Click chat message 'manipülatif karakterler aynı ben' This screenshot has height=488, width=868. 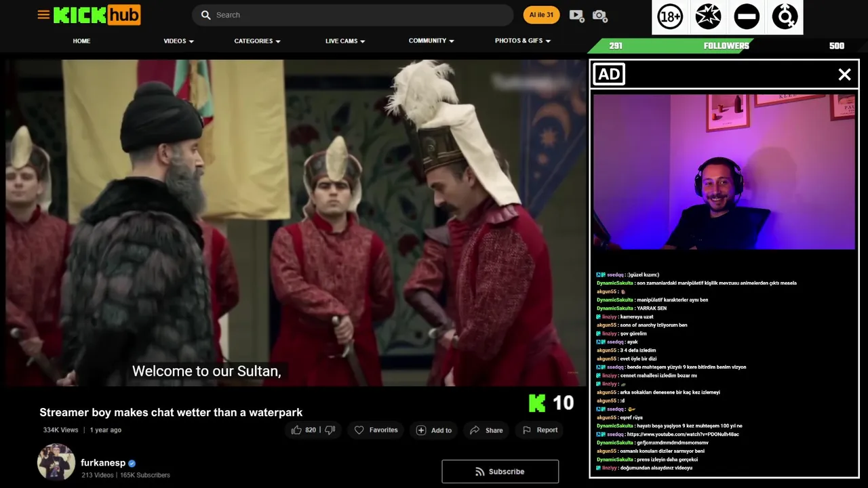(672, 300)
